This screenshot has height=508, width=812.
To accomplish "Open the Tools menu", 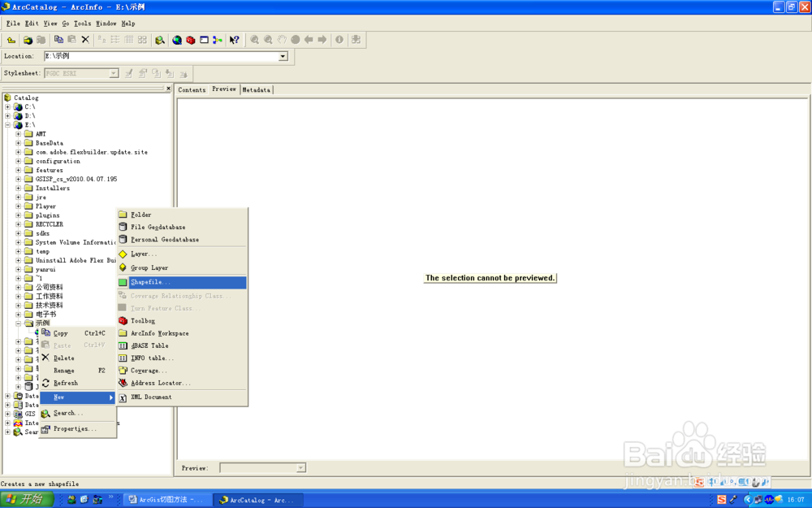I will pyautogui.click(x=82, y=24).
